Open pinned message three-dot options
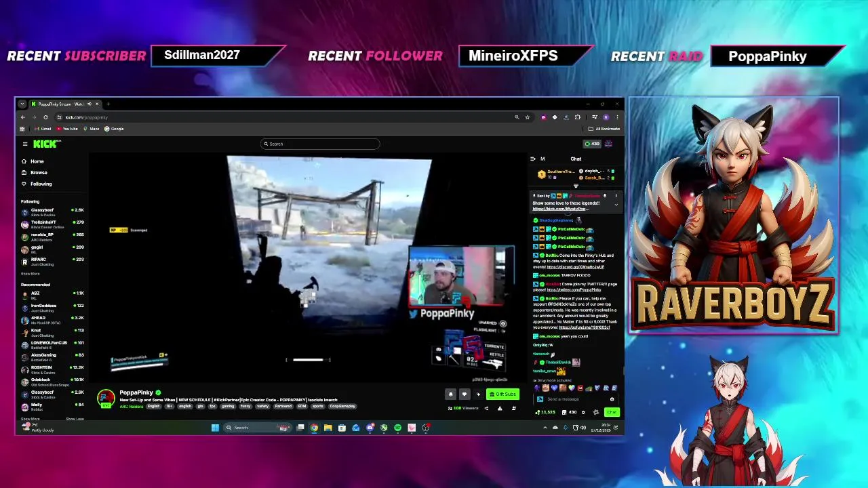This screenshot has height=488, width=868. point(616,196)
